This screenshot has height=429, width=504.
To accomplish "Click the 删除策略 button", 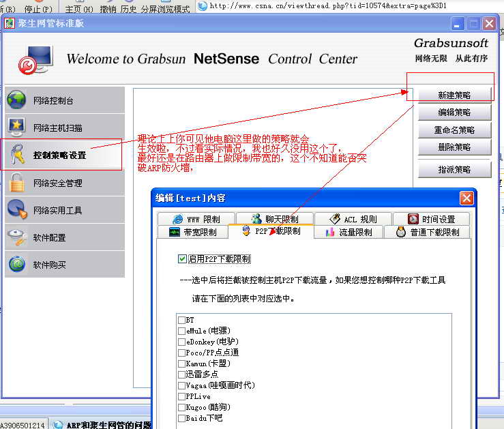I will (454, 147).
